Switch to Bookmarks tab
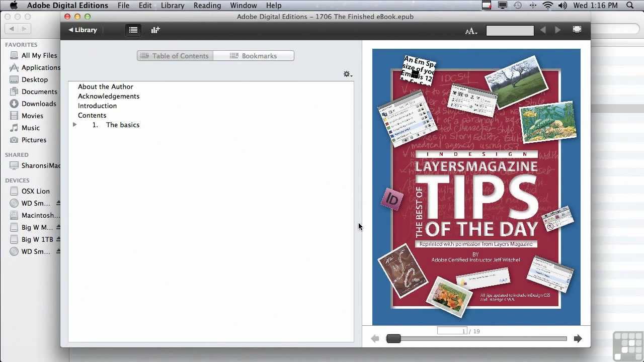 [254, 56]
